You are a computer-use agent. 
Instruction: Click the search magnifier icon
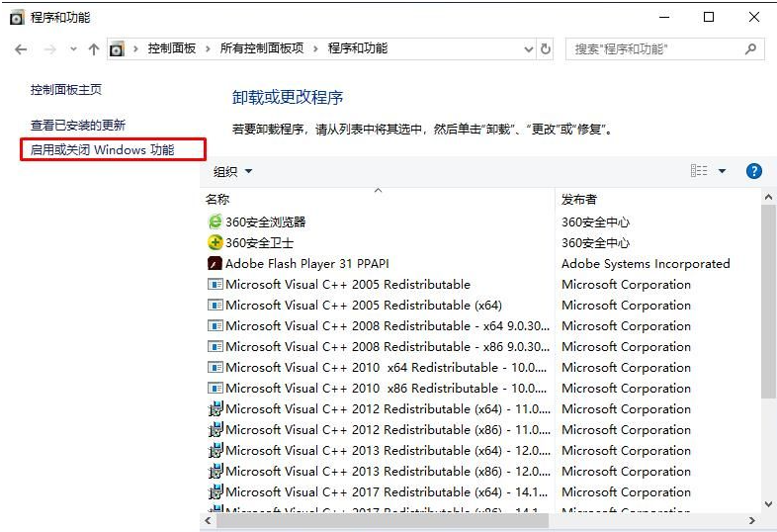point(751,48)
